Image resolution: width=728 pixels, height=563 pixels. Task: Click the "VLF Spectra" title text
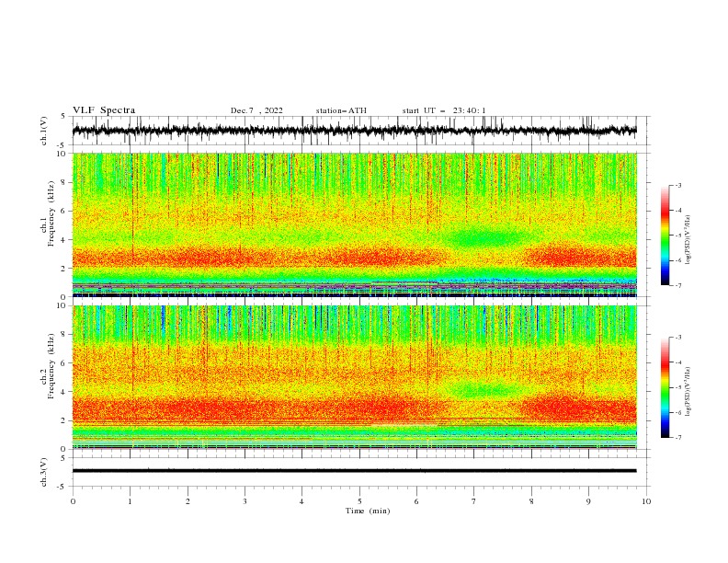coord(104,110)
